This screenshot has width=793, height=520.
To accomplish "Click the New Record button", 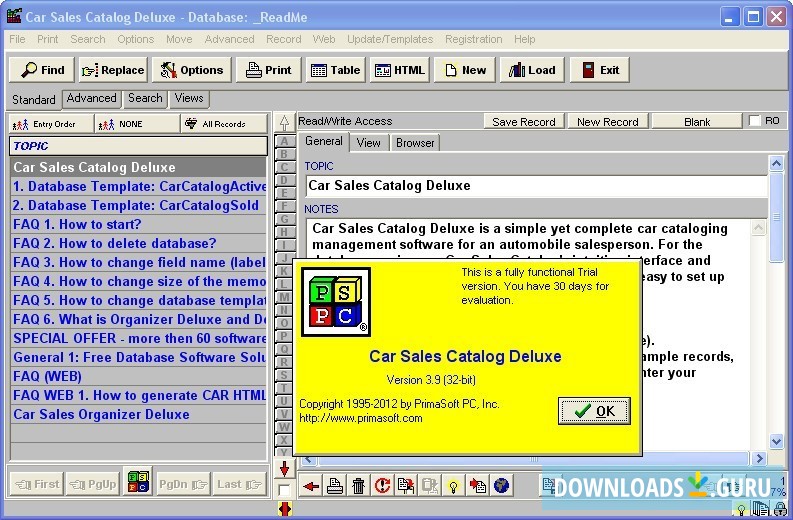I will (x=607, y=122).
